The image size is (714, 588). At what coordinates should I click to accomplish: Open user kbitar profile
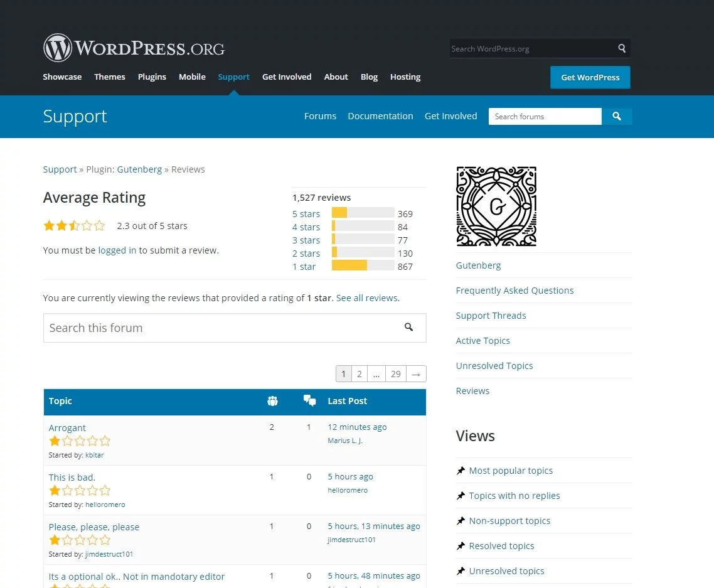(95, 455)
